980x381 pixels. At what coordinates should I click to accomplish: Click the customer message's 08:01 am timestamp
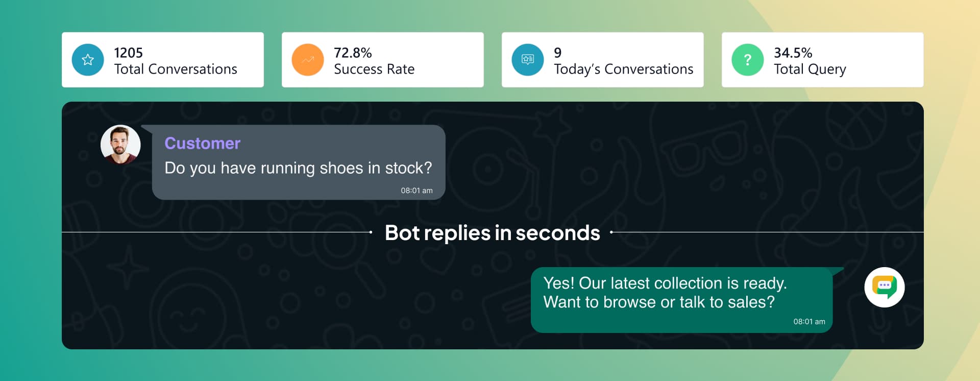point(416,190)
